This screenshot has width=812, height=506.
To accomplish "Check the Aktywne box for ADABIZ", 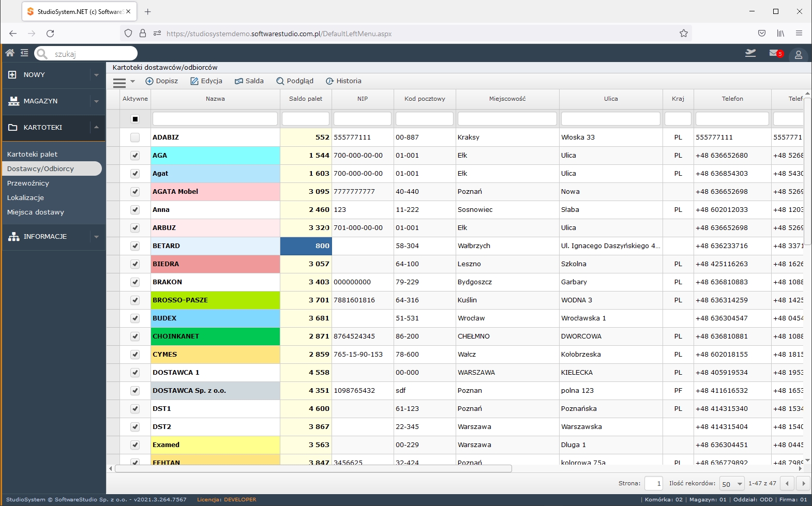I will (x=135, y=137).
